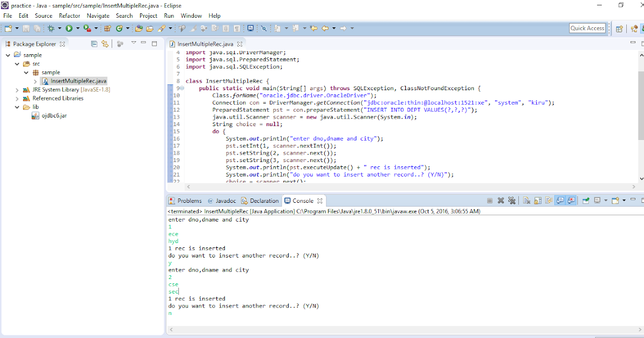Click inside the Quick Access field

(x=587, y=27)
